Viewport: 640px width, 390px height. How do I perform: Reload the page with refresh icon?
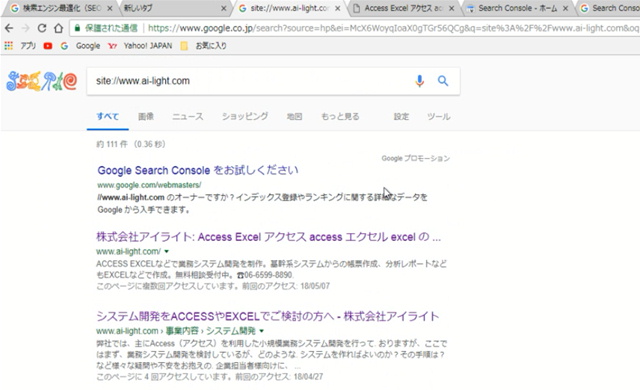tap(42, 28)
